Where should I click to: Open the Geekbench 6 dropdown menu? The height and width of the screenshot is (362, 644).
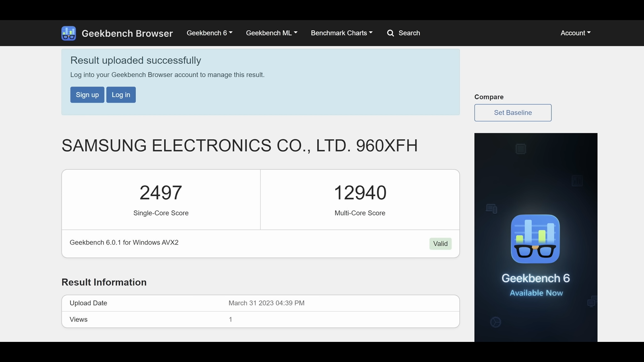[x=209, y=33]
